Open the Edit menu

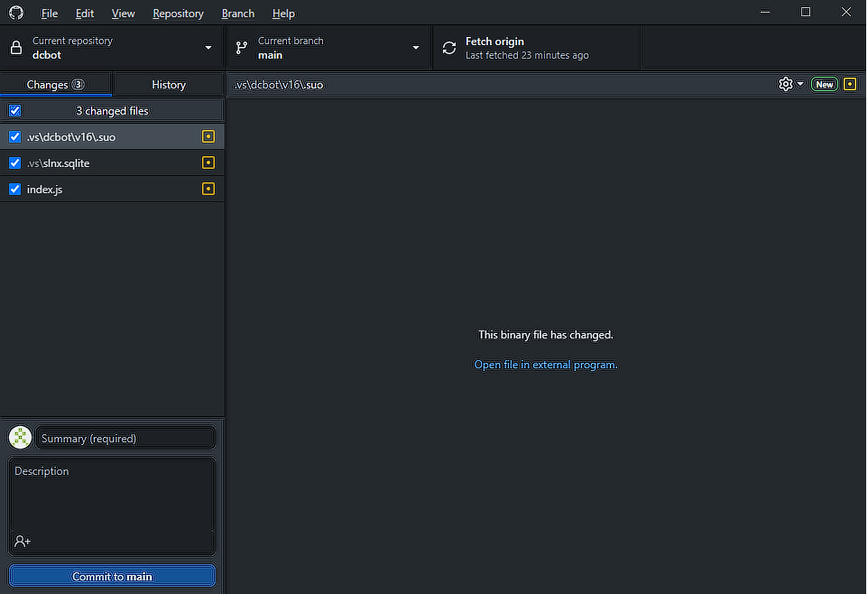coord(85,14)
